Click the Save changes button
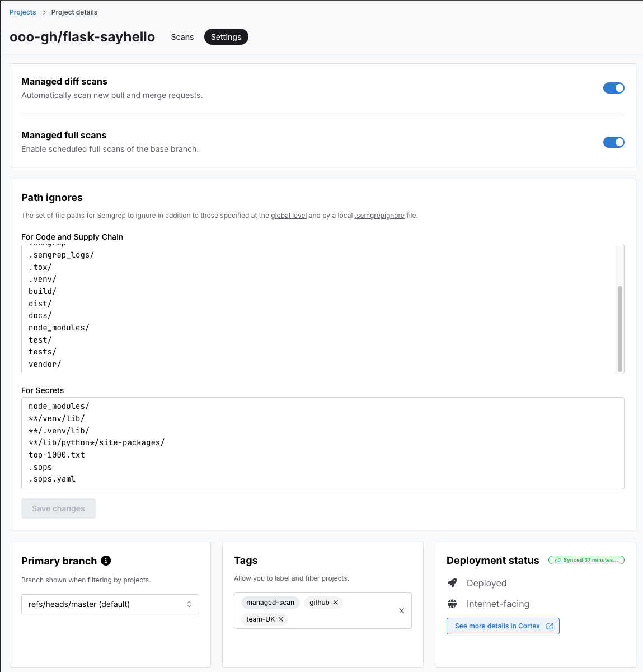 click(x=58, y=508)
